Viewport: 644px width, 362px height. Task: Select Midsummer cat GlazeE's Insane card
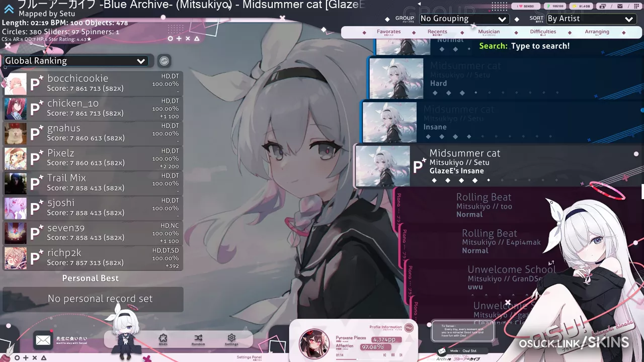point(499,166)
